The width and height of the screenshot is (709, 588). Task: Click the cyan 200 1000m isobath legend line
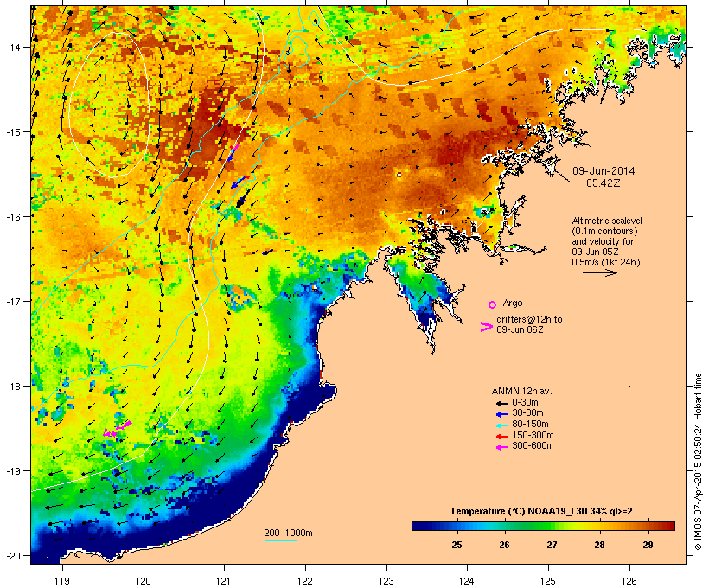tap(280, 540)
